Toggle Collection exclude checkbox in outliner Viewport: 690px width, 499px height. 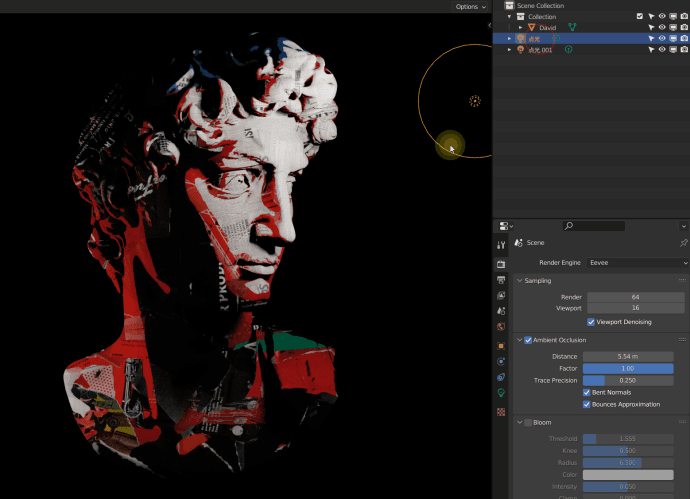(x=640, y=16)
